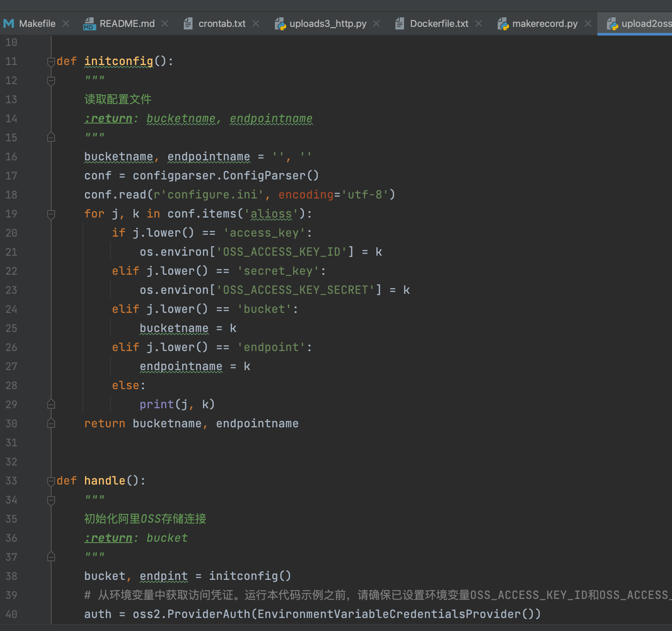672x631 pixels.
Task: Click line number 18 in the gutter
Action: point(11,195)
